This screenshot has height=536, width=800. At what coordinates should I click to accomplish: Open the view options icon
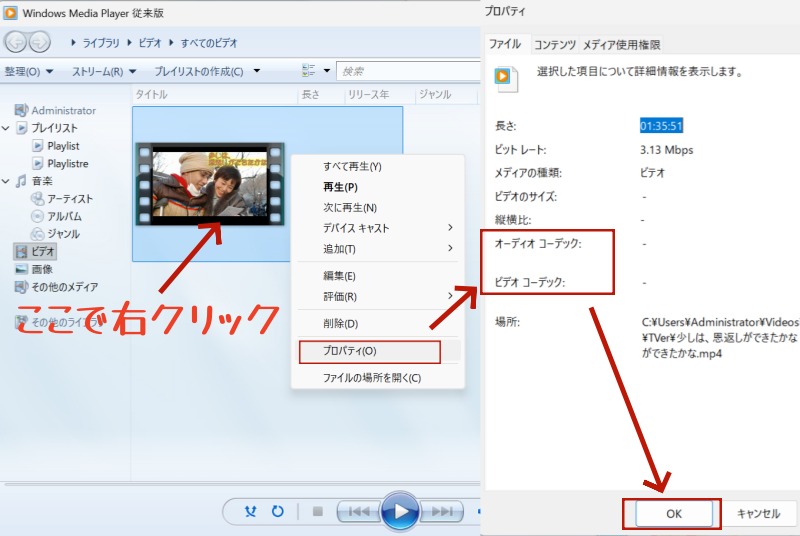click(x=308, y=70)
